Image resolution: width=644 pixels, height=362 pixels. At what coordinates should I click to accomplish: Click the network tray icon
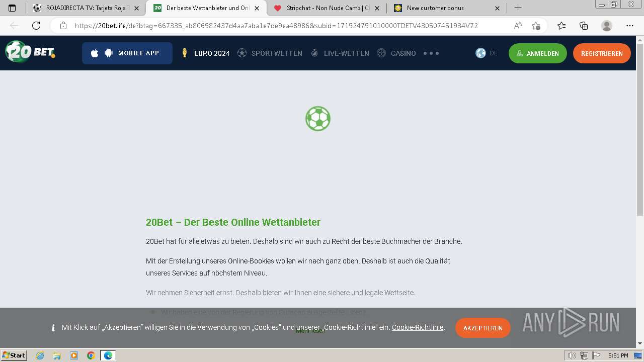[584, 355]
